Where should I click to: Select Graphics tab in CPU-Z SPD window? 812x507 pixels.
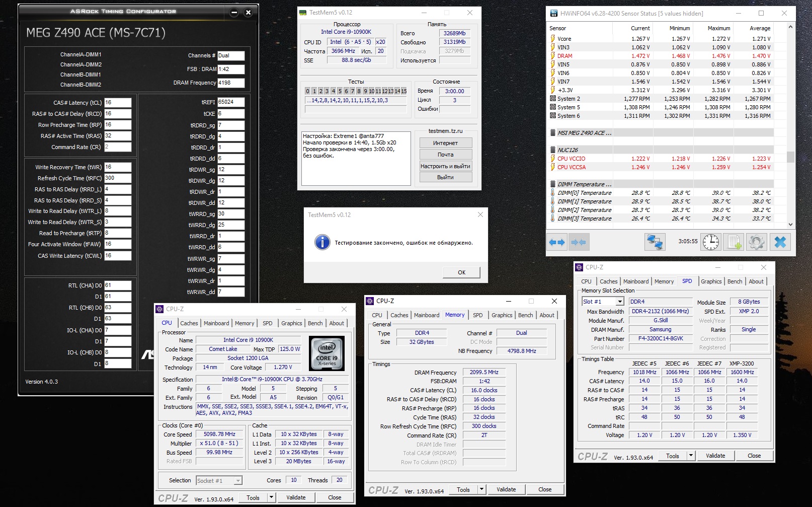coord(711,281)
